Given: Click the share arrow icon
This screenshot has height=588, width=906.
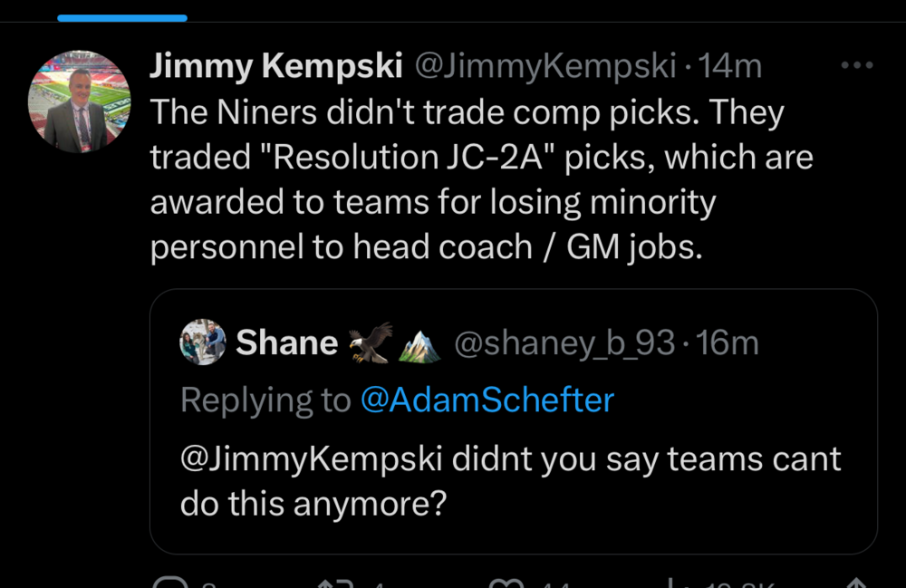Looking at the screenshot, I should (854, 583).
